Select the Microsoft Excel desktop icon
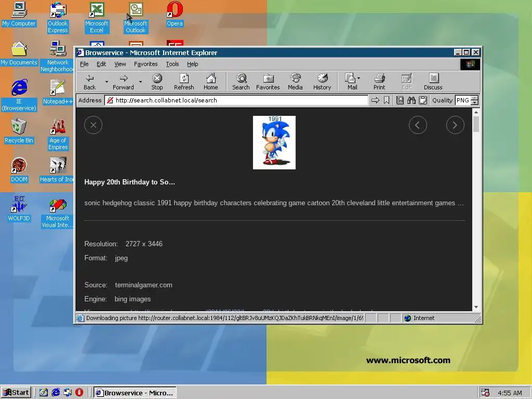 (x=97, y=18)
